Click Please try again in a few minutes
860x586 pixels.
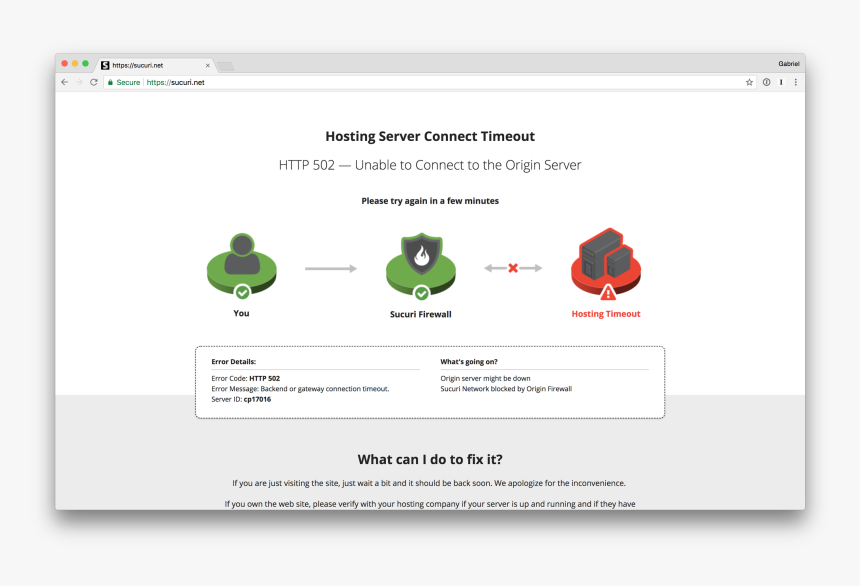430,201
